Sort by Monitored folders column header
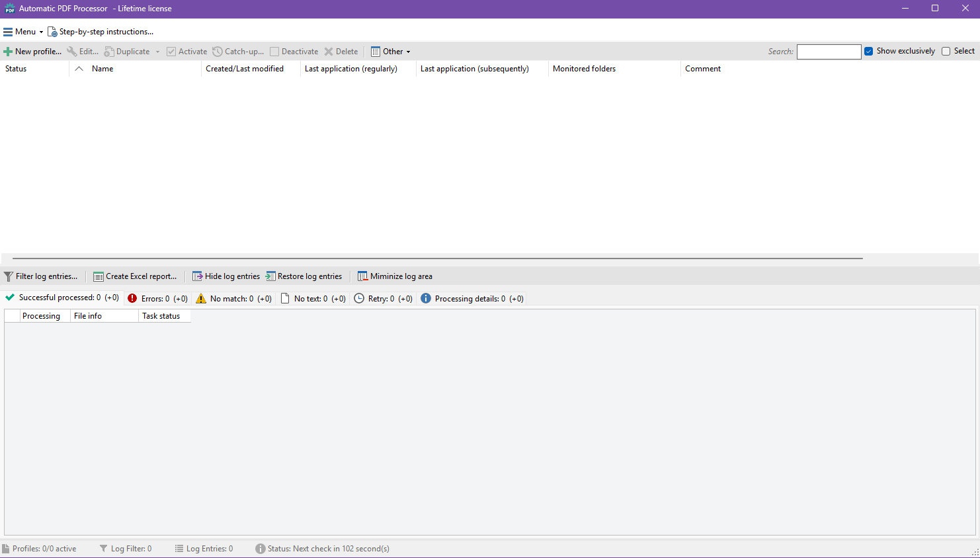 pyautogui.click(x=614, y=69)
